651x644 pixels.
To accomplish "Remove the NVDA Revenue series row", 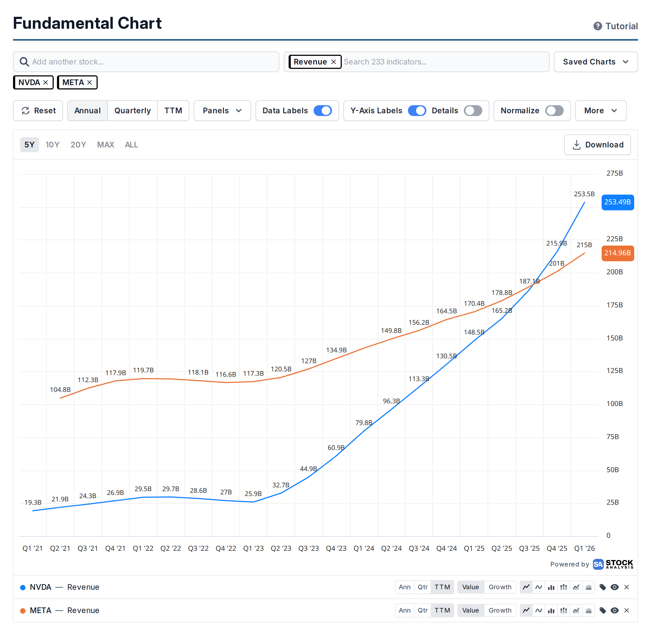I will coord(626,587).
